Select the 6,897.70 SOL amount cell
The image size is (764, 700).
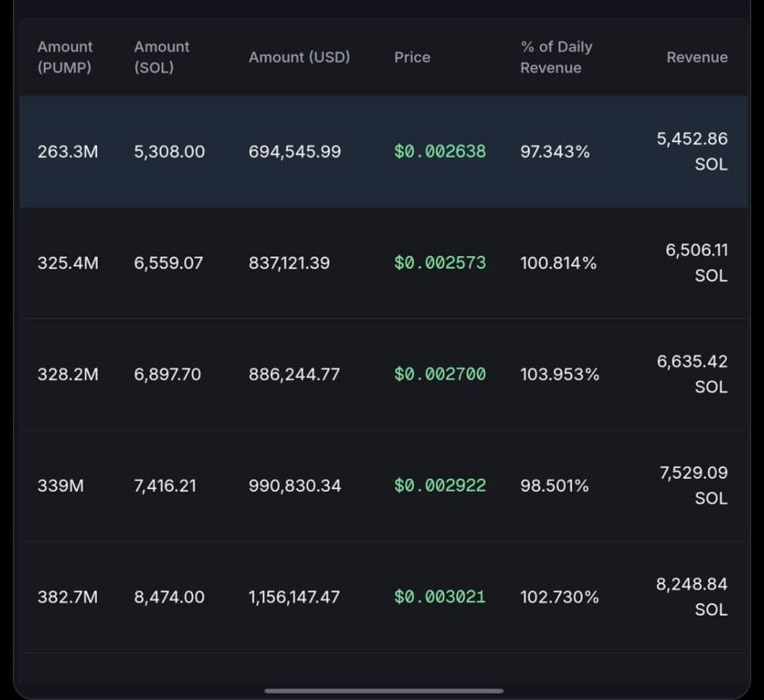pos(167,375)
